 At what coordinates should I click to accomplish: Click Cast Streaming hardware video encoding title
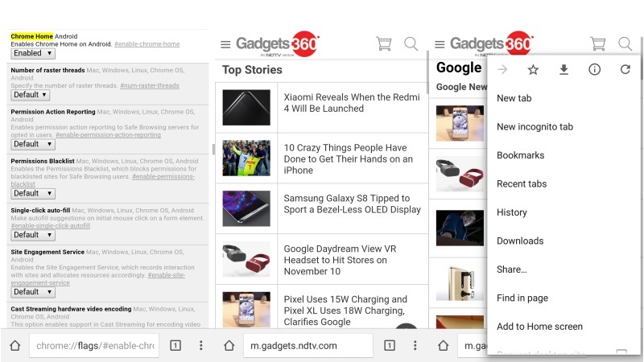(71, 309)
